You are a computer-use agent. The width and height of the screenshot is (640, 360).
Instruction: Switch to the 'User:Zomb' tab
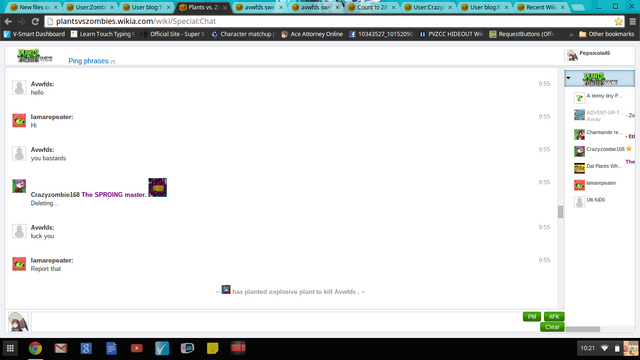(x=91, y=7)
